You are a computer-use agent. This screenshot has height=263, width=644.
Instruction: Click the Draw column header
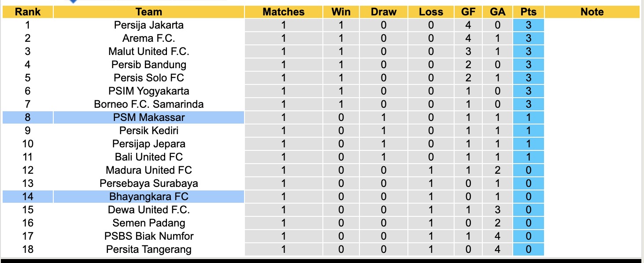[383, 12]
